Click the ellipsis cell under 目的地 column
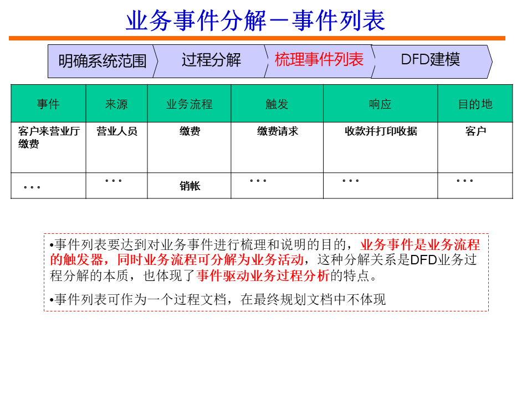532x399 pixels. point(475,186)
